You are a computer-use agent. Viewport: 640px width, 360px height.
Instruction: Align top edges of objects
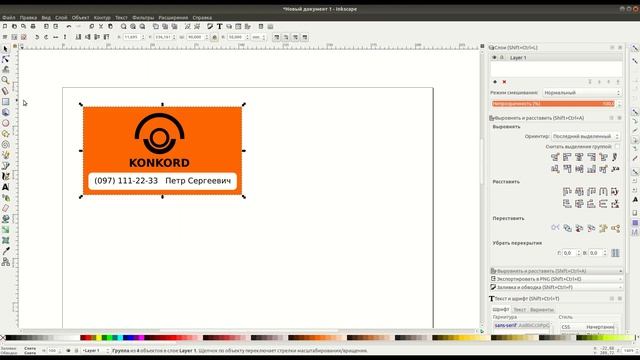pyautogui.click(x=567, y=169)
